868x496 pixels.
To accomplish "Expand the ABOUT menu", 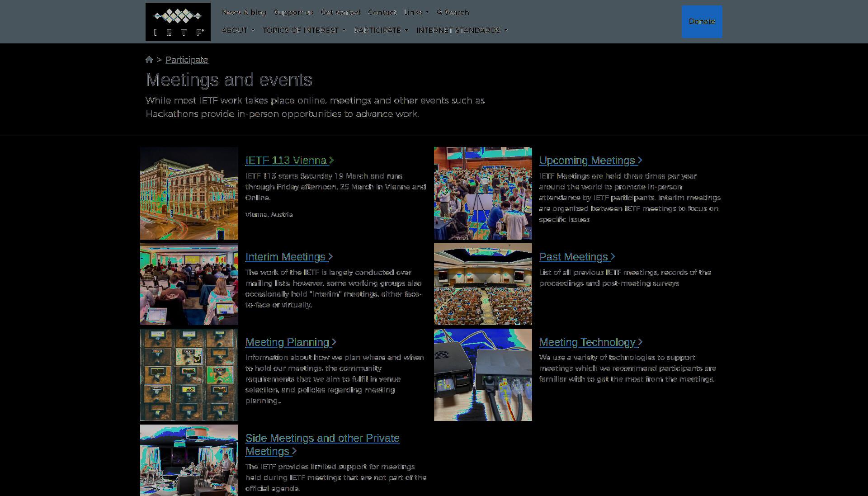I will [x=238, y=30].
